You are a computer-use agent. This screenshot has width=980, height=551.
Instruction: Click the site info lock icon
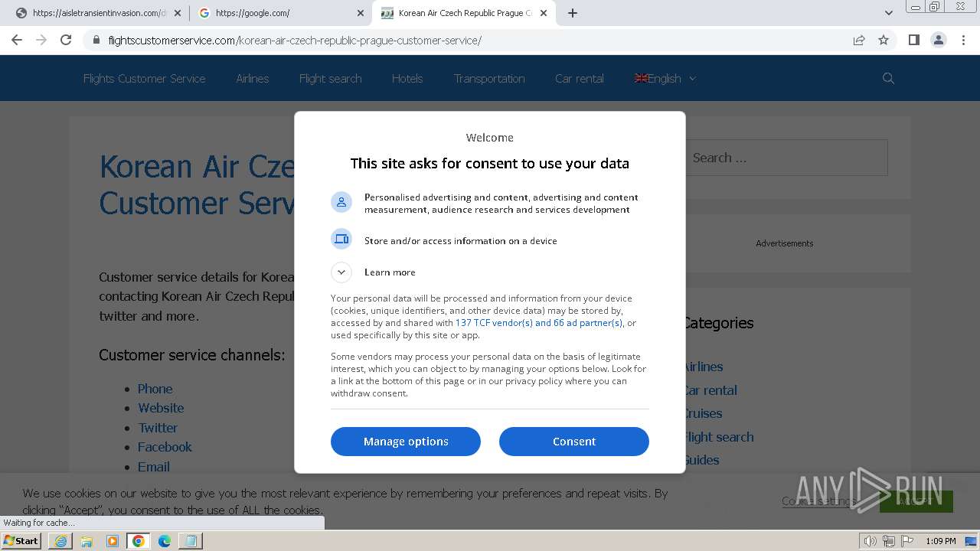(x=96, y=40)
